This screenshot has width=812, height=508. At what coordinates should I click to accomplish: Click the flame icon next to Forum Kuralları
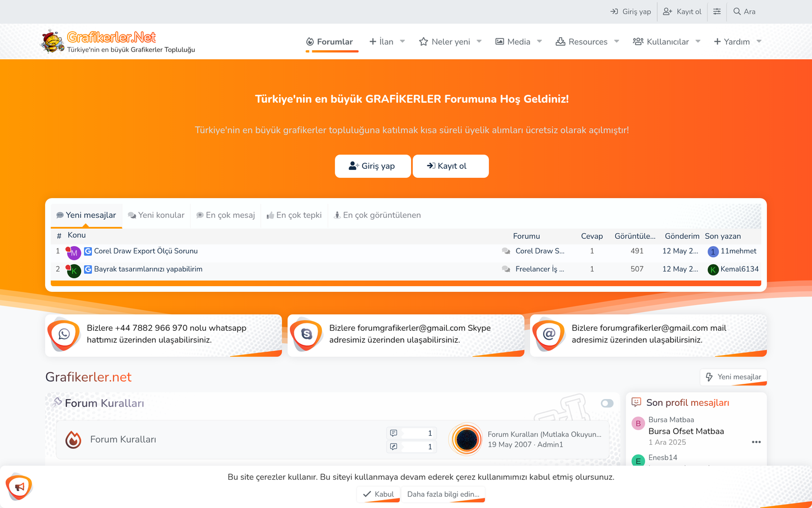pyautogui.click(x=73, y=439)
